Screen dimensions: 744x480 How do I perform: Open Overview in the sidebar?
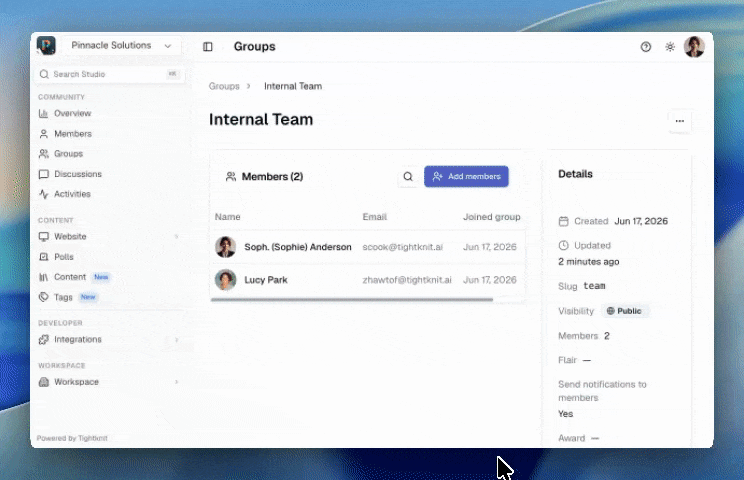pyautogui.click(x=72, y=113)
